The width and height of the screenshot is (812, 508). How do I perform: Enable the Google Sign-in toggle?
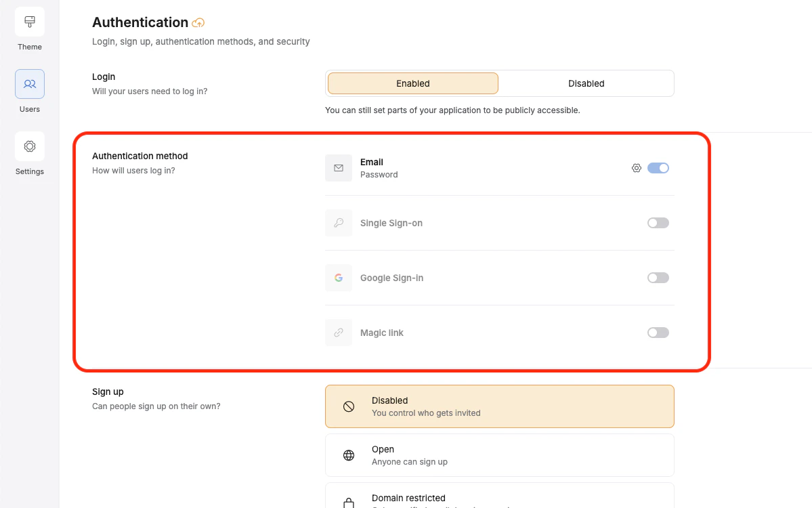[x=658, y=278]
